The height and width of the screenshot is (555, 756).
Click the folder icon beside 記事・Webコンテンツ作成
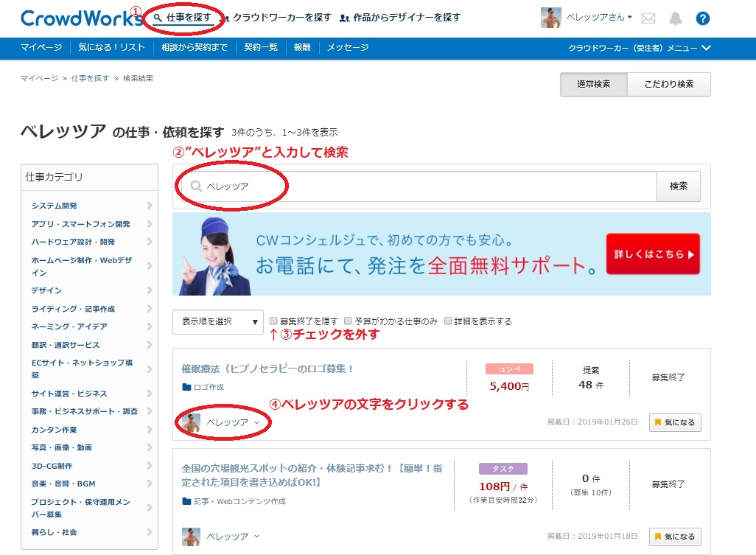click(186, 501)
